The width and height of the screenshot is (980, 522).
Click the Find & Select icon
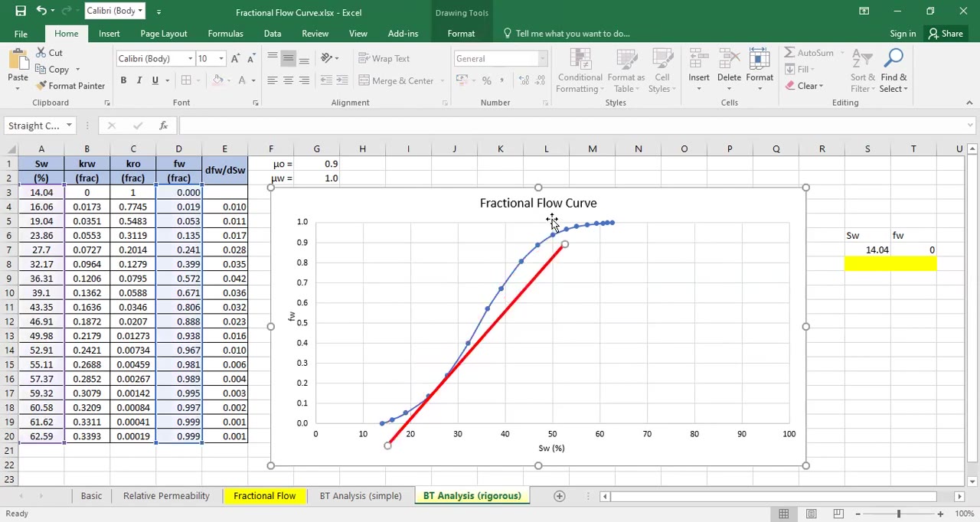pyautogui.click(x=893, y=70)
